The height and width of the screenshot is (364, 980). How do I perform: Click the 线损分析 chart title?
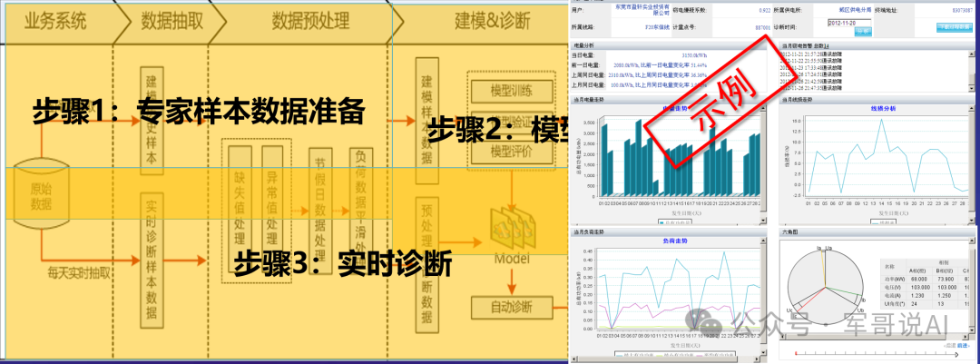[883, 108]
